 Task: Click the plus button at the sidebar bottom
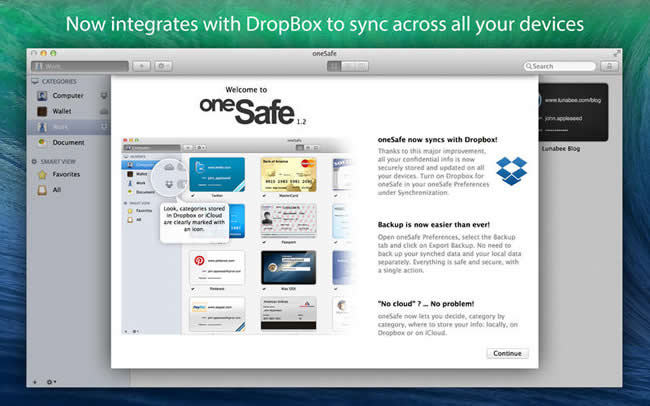click(x=35, y=382)
